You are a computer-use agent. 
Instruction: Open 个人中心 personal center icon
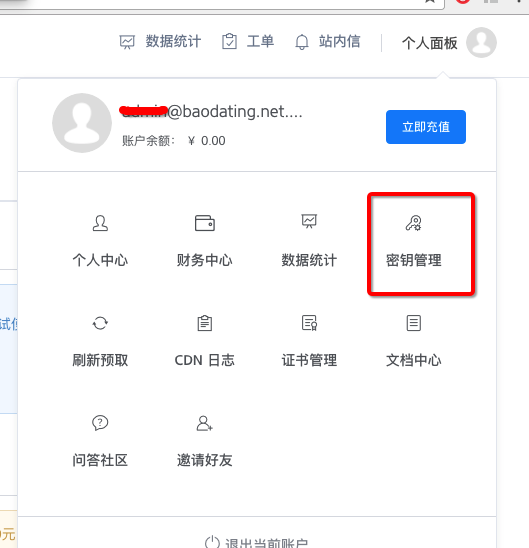[100, 223]
